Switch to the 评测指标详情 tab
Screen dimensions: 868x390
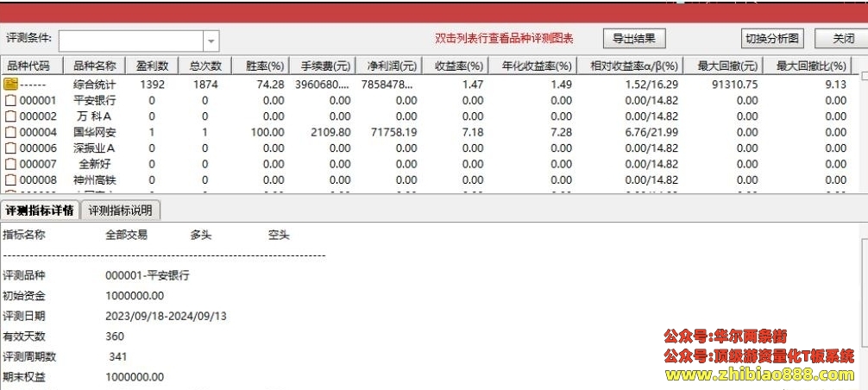(x=40, y=211)
